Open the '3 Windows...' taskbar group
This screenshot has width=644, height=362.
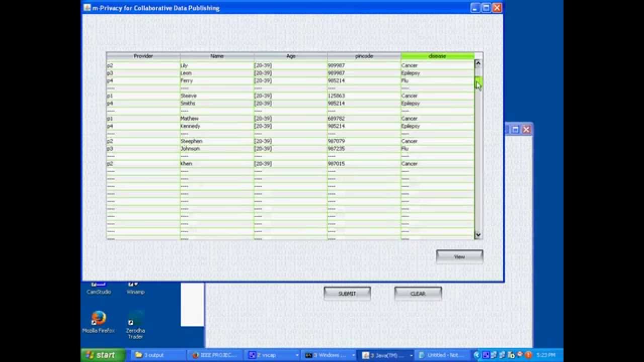329,355
